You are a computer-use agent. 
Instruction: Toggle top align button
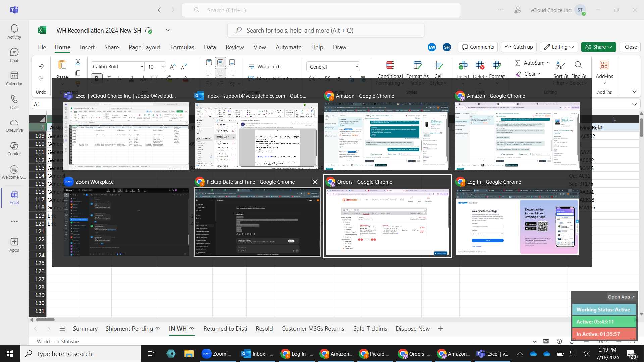point(209,62)
